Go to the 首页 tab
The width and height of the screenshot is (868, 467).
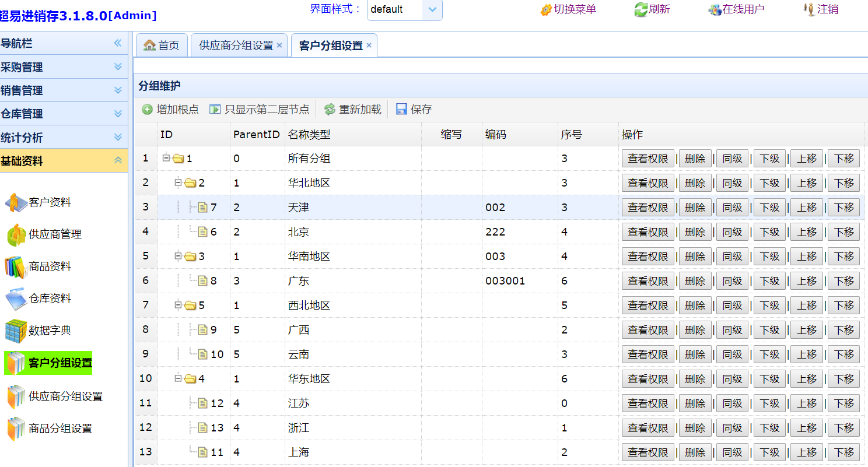tap(162, 45)
